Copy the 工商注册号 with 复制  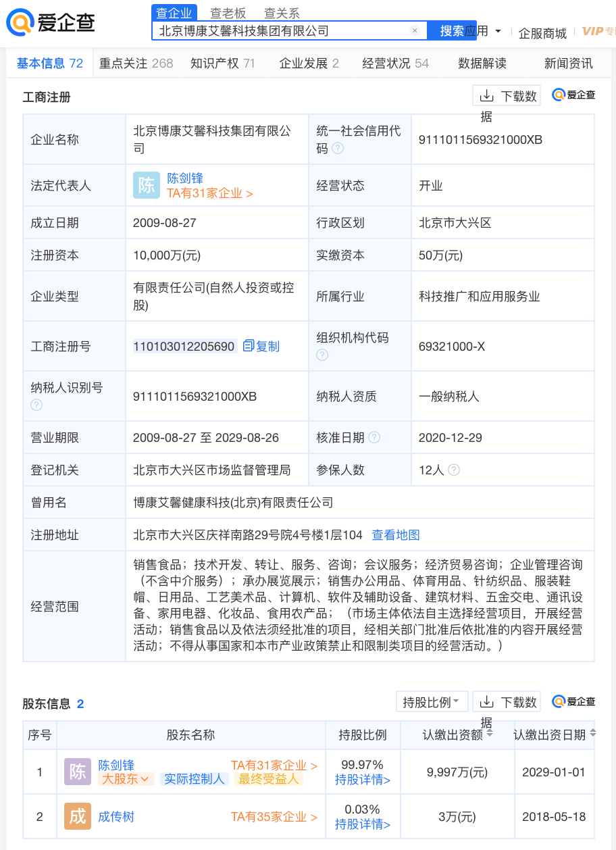point(261,347)
